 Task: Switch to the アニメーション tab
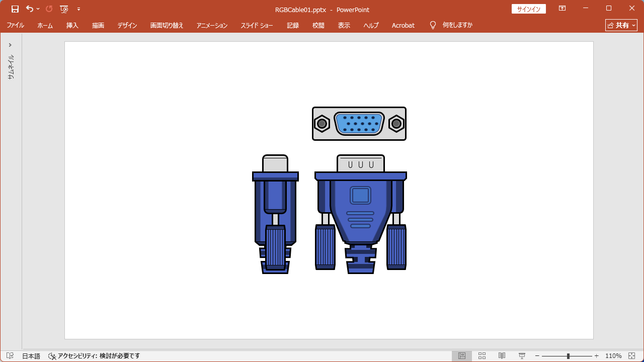(212, 25)
